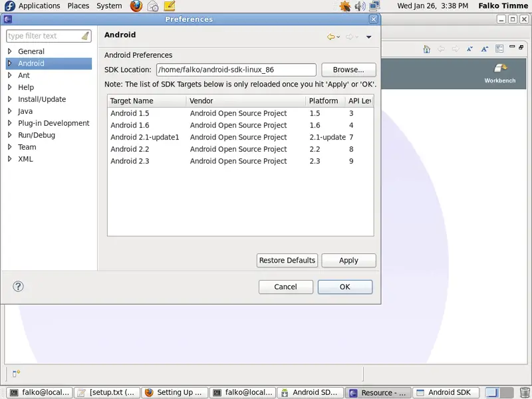Click the Browse... button
532x399 pixels.
click(x=348, y=70)
